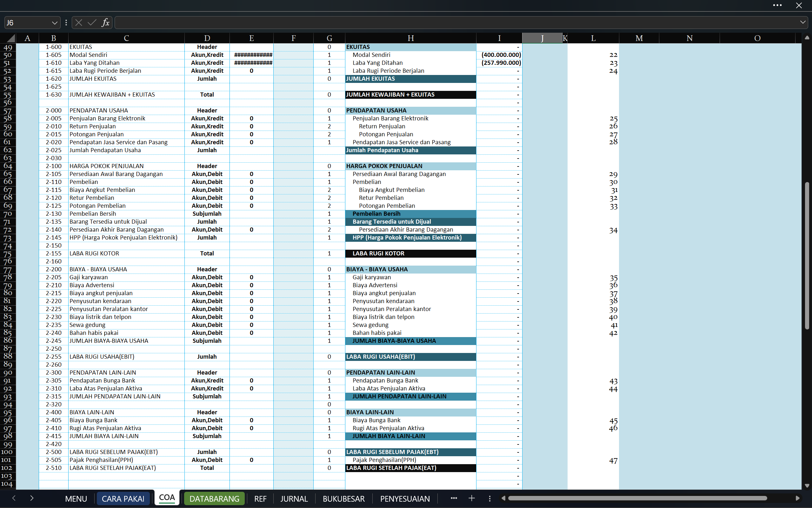Image resolution: width=812 pixels, height=508 pixels.
Task: Select row 75 header
Action: (8, 254)
